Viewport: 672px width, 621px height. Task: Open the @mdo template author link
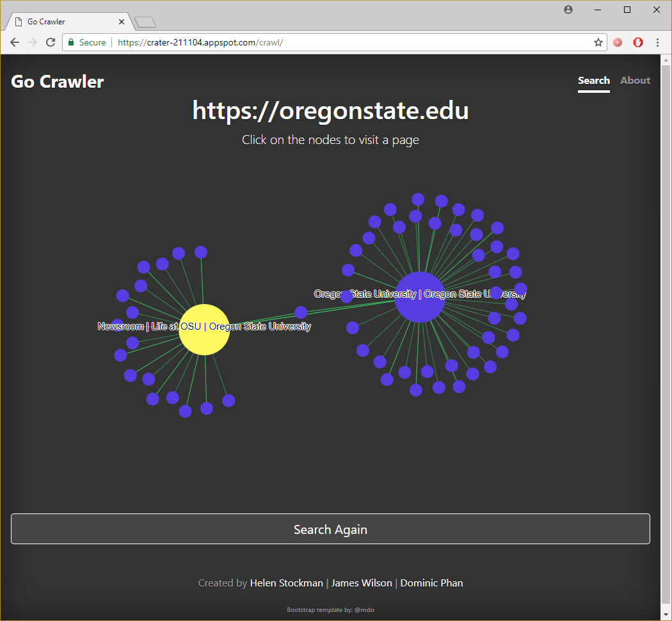[364, 610]
